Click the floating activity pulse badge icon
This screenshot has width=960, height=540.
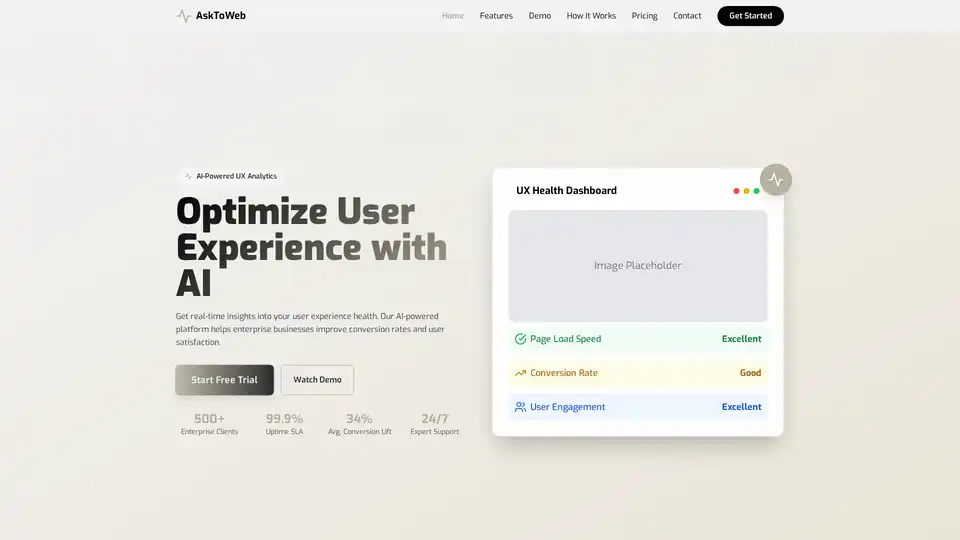click(776, 180)
